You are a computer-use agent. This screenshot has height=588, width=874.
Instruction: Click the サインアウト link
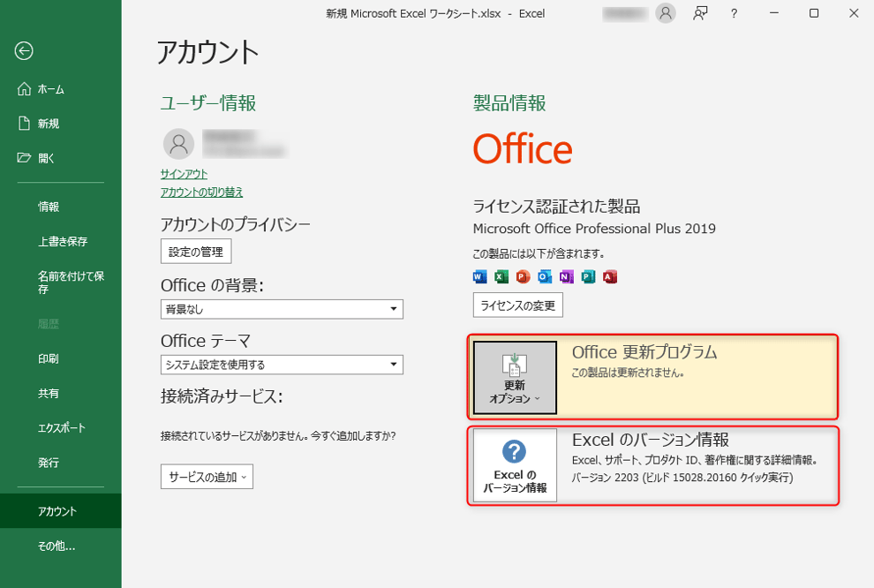pyautogui.click(x=184, y=174)
